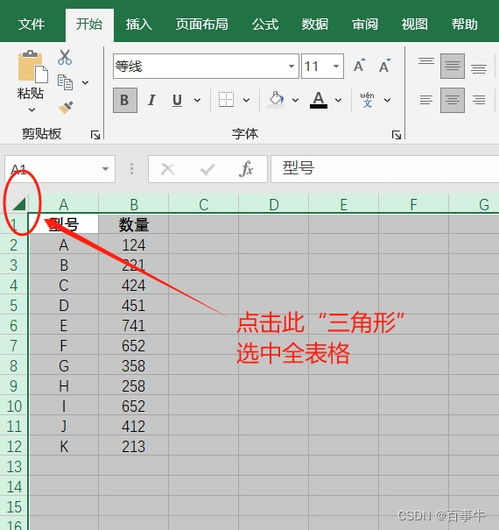Image resolution: width=499 pixels, height=530 pixels.
Task: Open the font name dropdown
Action: pyautogui.click(x=291, y=66)
